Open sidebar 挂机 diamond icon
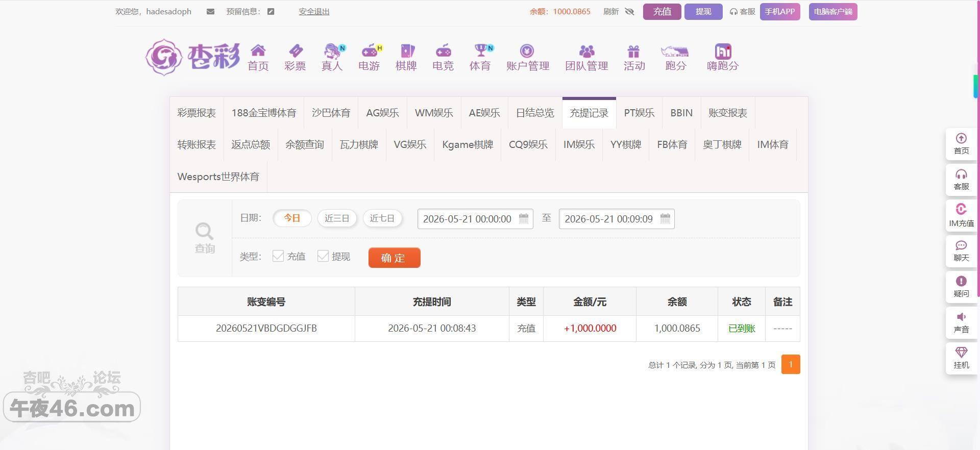The image size is (980, 450). tap(961, 353)
